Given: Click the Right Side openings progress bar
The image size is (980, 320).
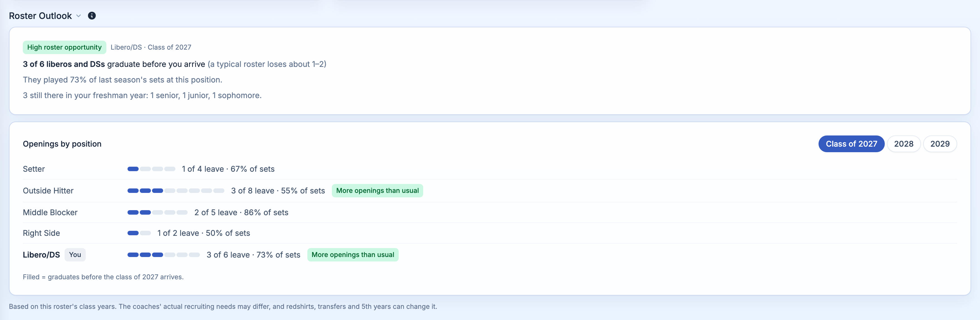Looking at the screenshot, I should point(139,233).
